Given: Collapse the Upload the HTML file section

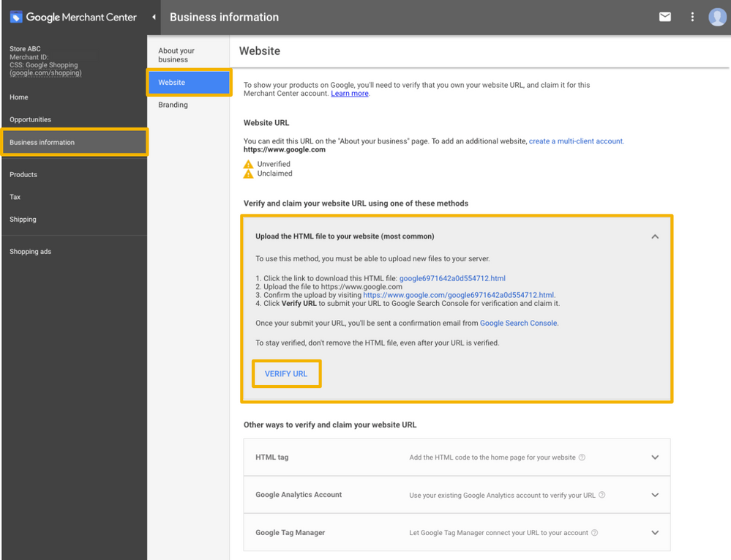Looking at the screenshot, I should click(x=655, y=236).
